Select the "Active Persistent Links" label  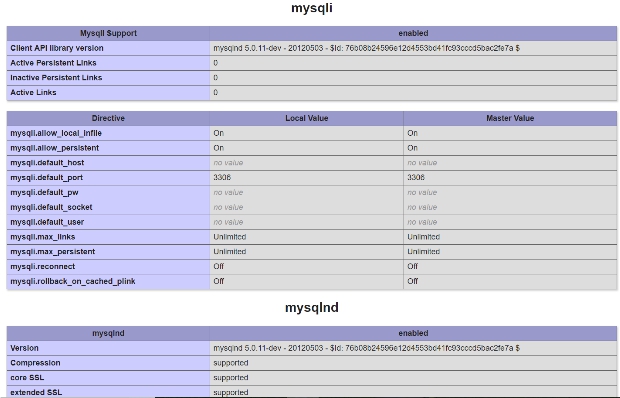(x=53, y=63)
